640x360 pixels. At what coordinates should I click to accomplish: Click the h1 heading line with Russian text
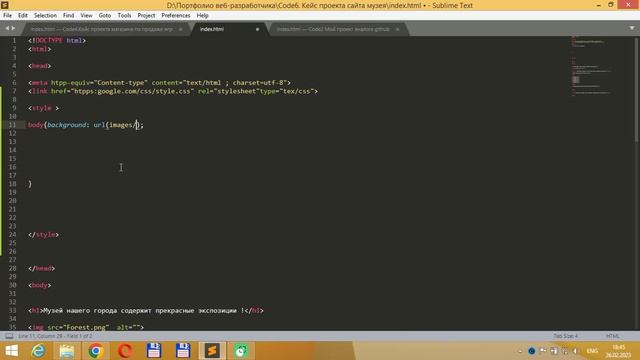point(146,311)
